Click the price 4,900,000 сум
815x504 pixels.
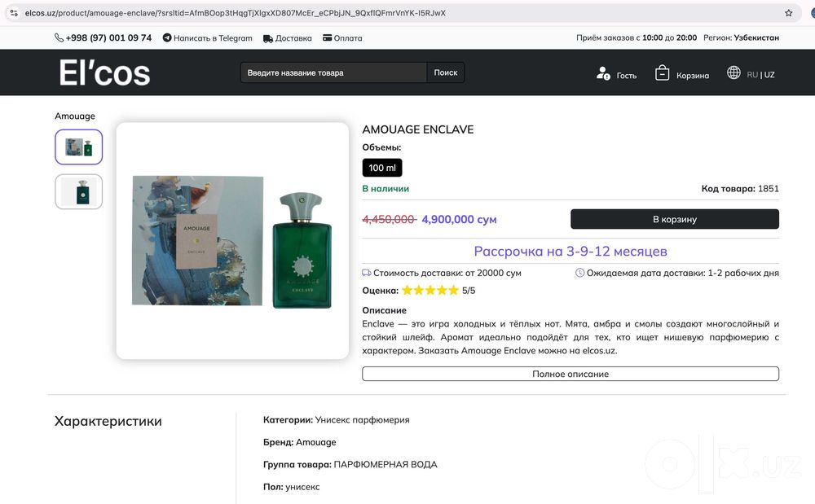click(459, 220)
